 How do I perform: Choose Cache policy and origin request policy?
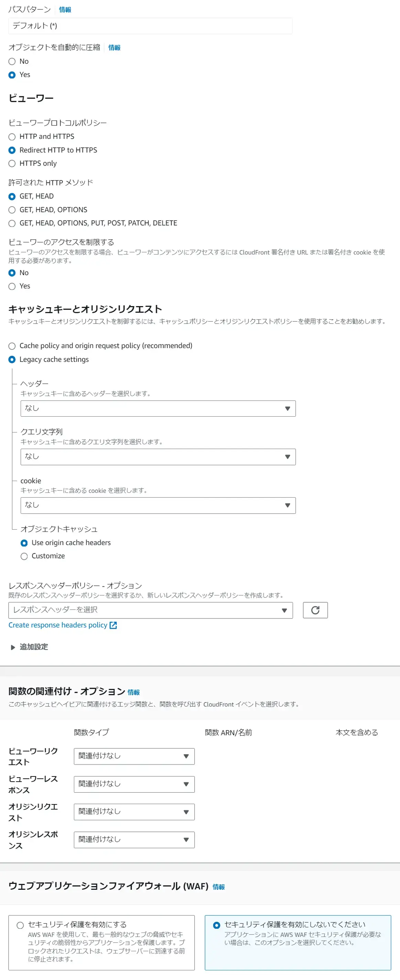pyautogui.click(x=12, y=346)
